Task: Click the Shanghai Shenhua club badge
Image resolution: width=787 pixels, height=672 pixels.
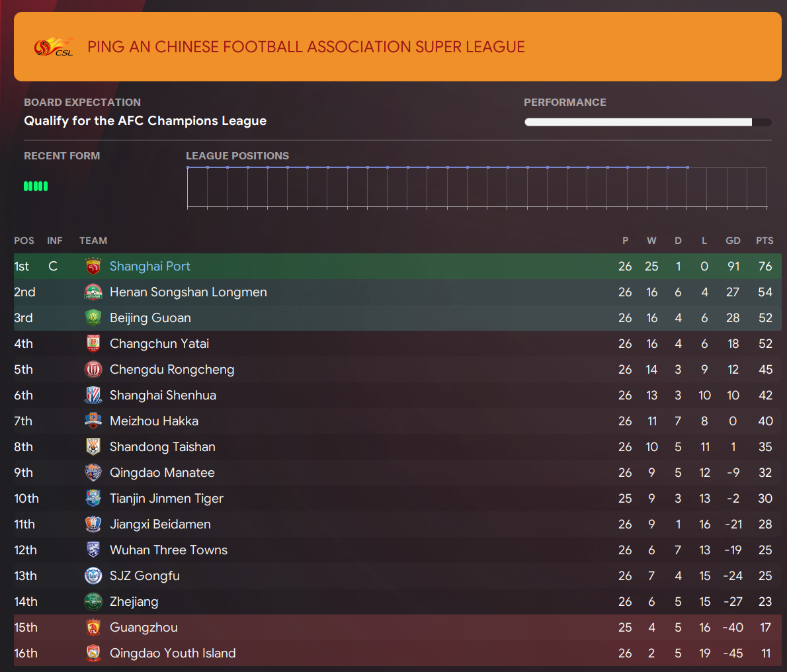Action: (93, 396)
